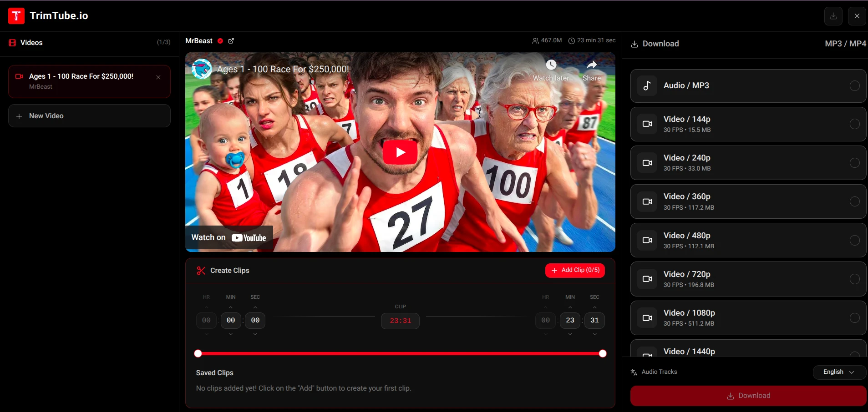Click the red Download button at bottom
Screen dimensions: 868x412
click(748, 396)
